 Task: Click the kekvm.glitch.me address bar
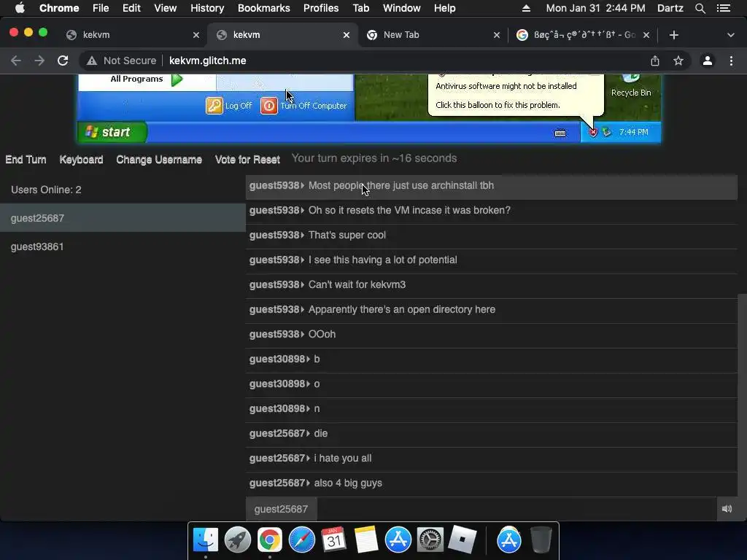click(x=208, y=61)
